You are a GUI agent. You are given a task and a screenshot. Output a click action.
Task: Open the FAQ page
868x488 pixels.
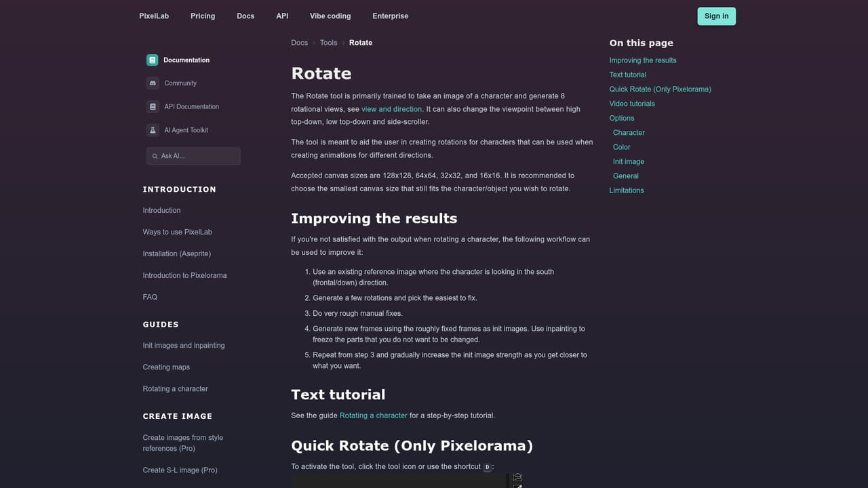pyautogui.click(x=150, y=297)
